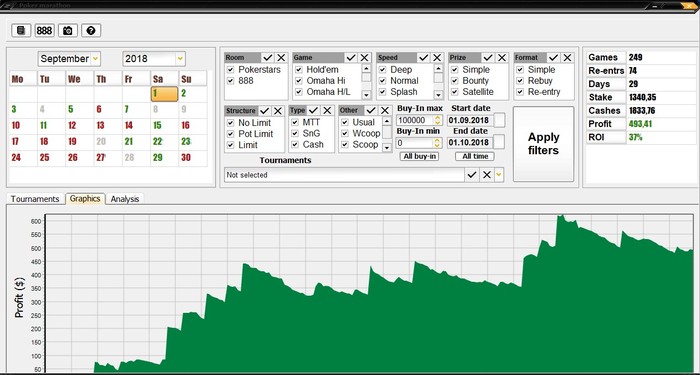Open the Pokerstars database icon in toolbar
Image resolution: width=700 pixels, height=375 pixels.
tap(21, 30)
